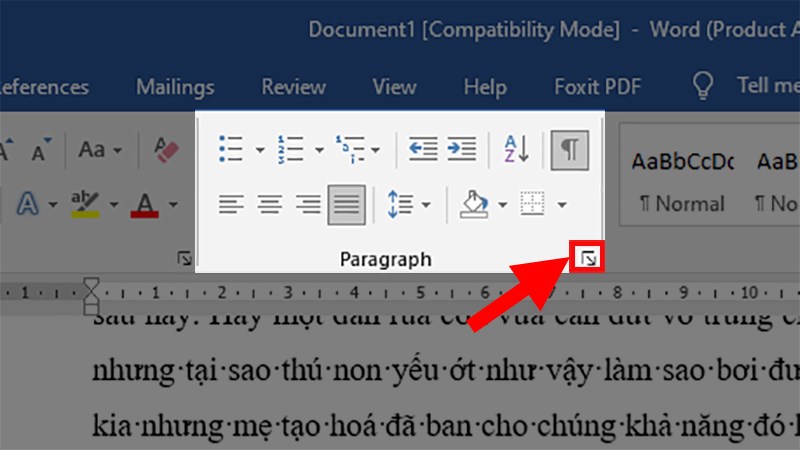Image resolution: width=800 pixels, height=450 pixels.
Task: Open the References tab
Action: (x=45, y=87)
